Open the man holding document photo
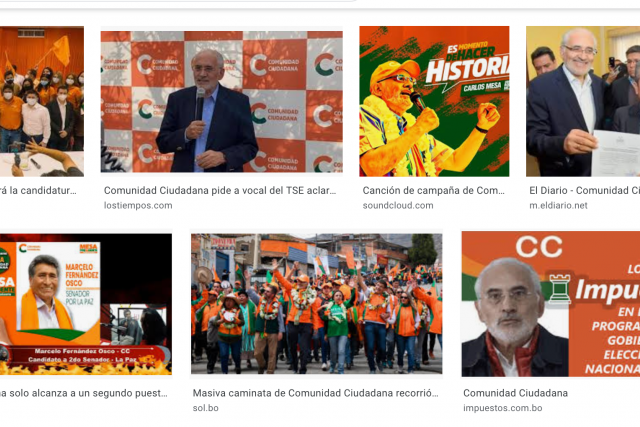 [x=583, y=101]
